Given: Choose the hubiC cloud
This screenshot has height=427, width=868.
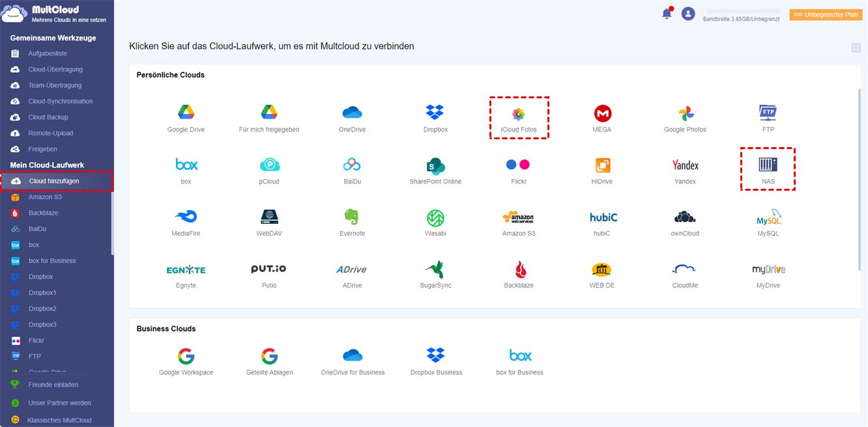Looking at the screenshot, I should click(602, 223).
